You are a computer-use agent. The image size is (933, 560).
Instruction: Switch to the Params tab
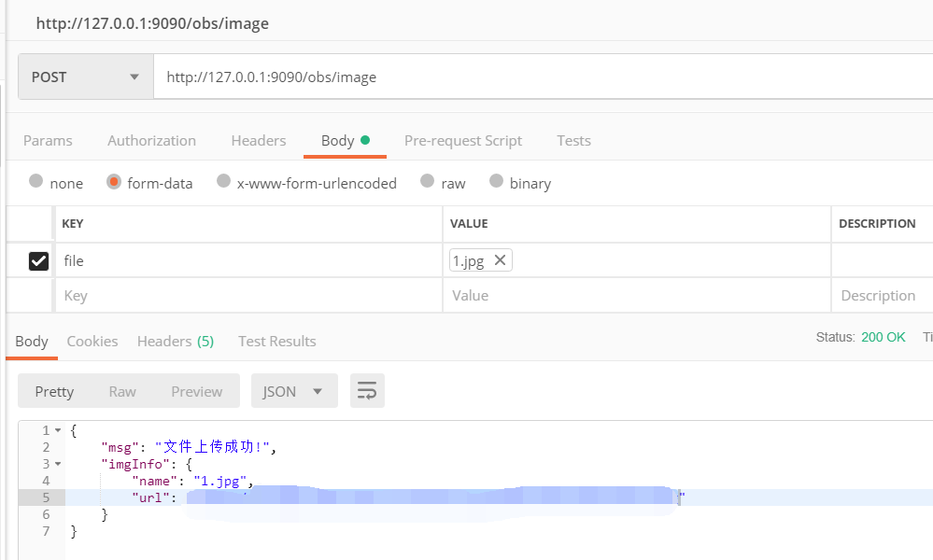coord(48,140)
